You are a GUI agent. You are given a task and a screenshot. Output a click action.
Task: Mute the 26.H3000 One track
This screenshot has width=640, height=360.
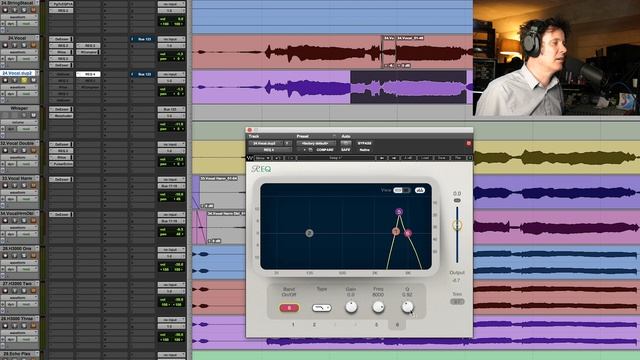click(x=33, y=256)
